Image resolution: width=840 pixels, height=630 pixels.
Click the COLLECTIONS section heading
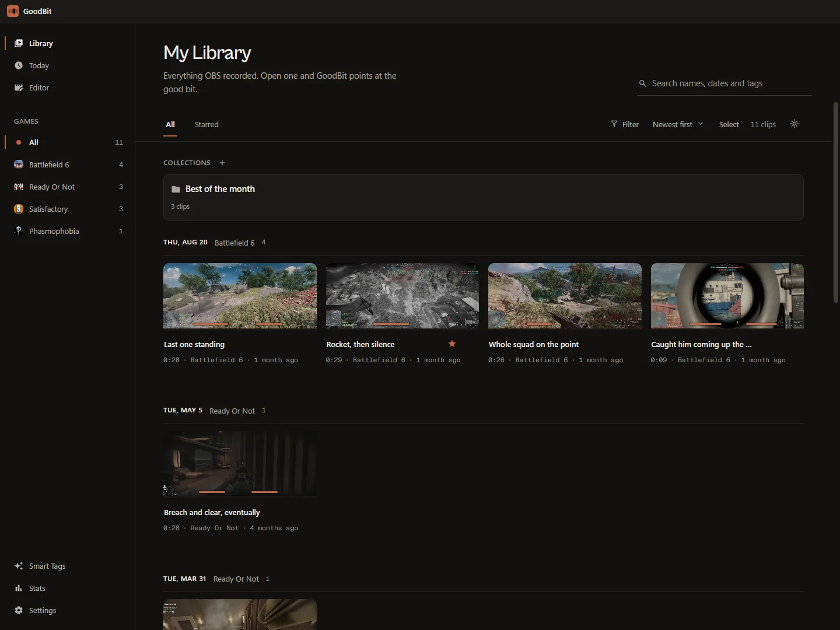pyautogui.click(x=187, y=163)
